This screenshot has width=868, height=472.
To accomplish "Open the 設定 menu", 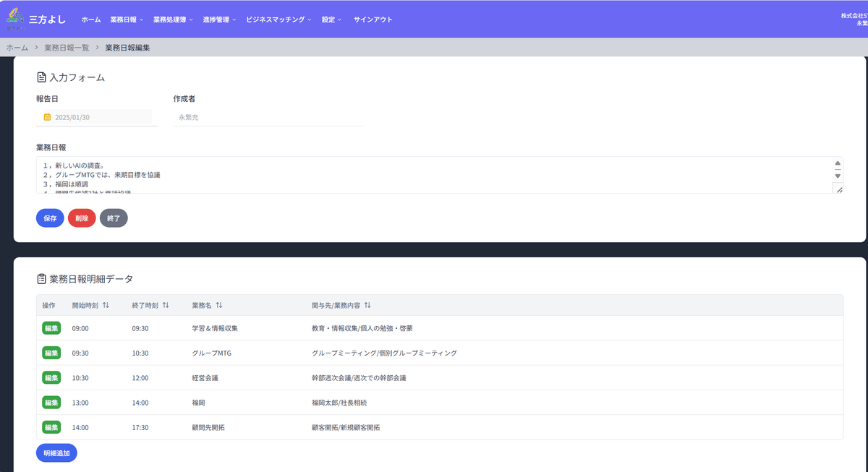I will [x=331, y=20].
